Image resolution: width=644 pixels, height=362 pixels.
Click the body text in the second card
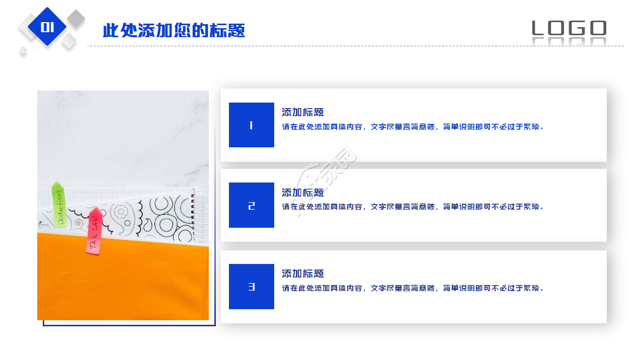pyautogui.click(x=413, y=207)
